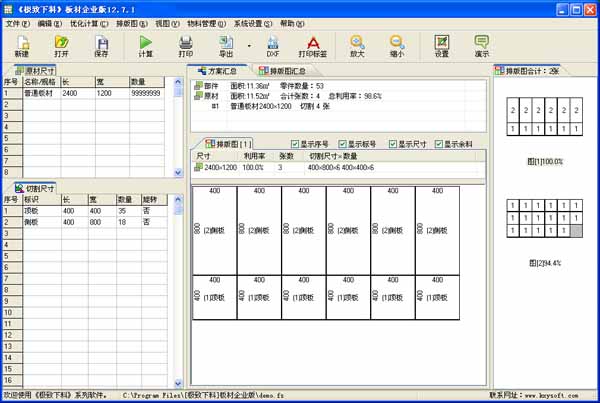The height and width of the screenshot is (403, 600).
Task: Open the dropdown arrow next to 导出
Action: [x=249, y=46]
